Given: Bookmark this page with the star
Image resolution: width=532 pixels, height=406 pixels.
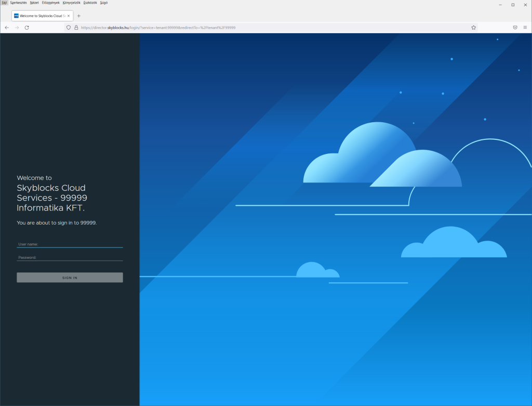Looking at the screenshot, I should 474,28.
